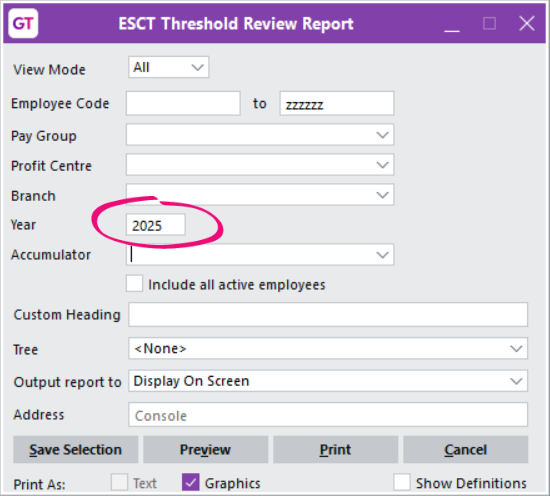Image resolution: width=550 pixels, height=496 pixels.
Task: Click the Preview button
Action: 206,450
